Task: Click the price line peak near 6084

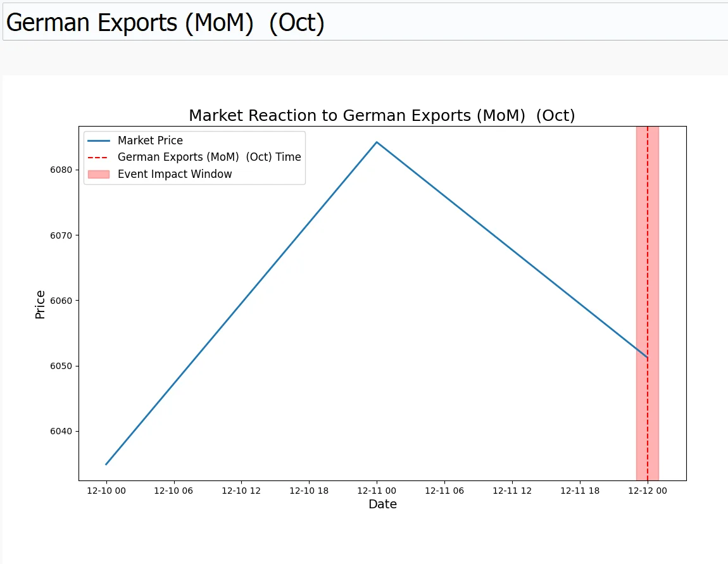Action: coord(377,142)
